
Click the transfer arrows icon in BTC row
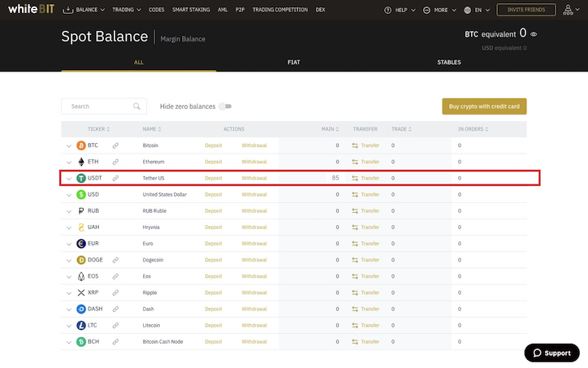tap(355, 145)
